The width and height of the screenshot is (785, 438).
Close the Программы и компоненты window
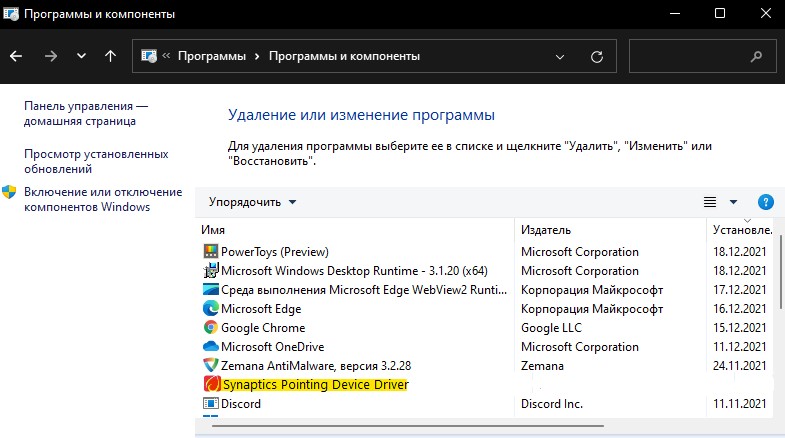765,14
